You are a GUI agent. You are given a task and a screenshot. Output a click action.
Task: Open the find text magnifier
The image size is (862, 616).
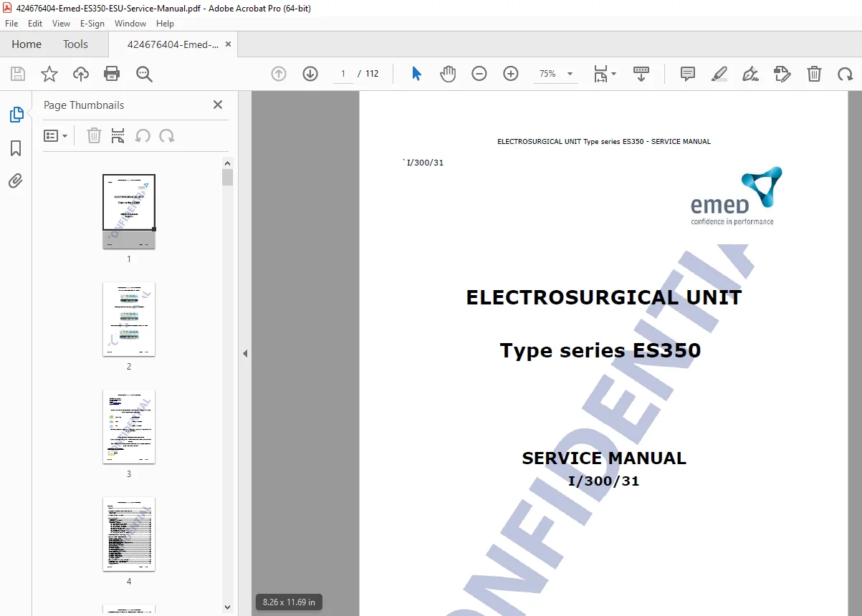[x=144, y=74]
